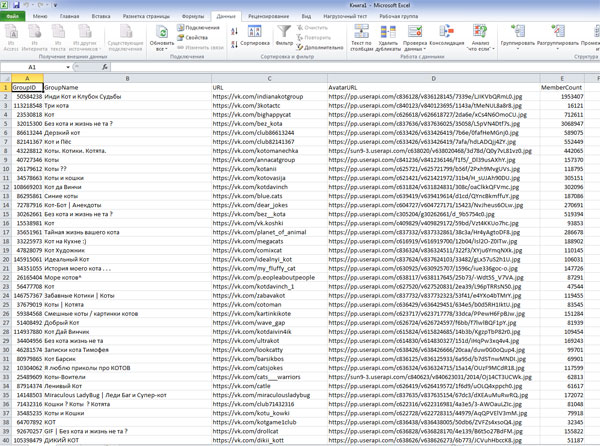Open the Consolidate tool
This screenshot has width=600, height=446.
pos(446,33)
